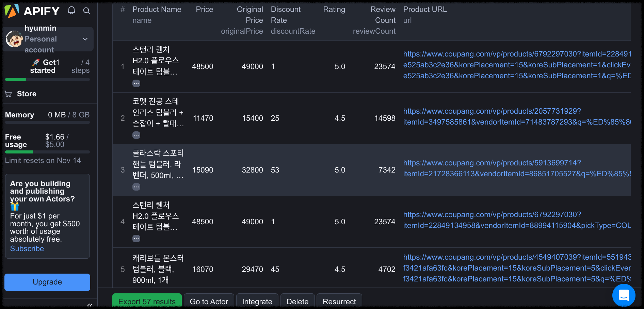This screenshot has width=644, height=309.
Task: Click product name 캐리보틀 몬스터 텀블러
Action: tap(158, 269)
